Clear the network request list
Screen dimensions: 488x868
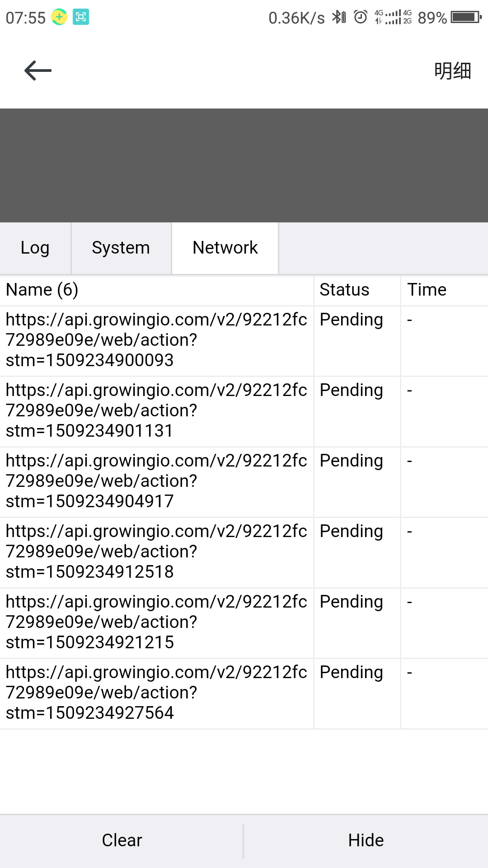coord(122,841)
